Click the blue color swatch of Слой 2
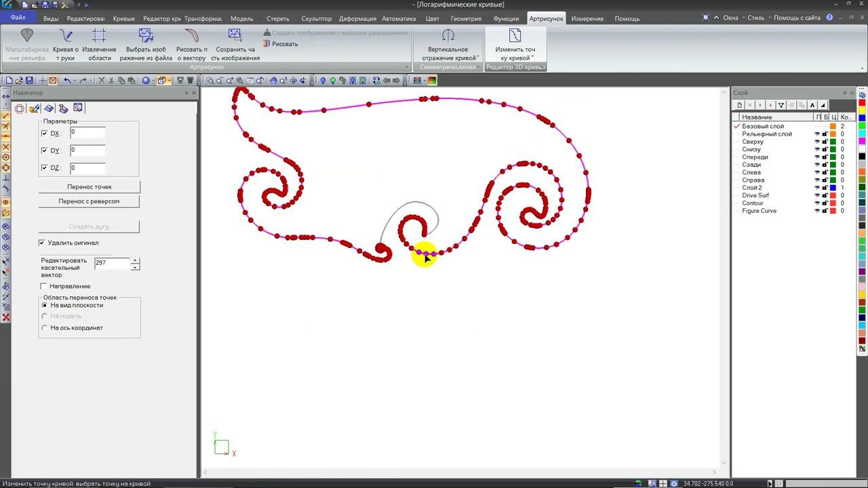Viewport: 868px width, 488px height. click(x=833, y=188)
